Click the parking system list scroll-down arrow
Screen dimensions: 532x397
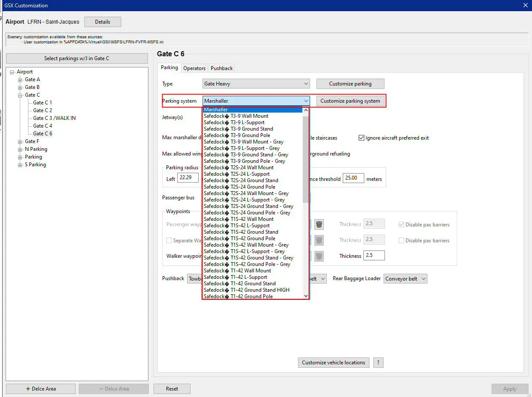[x=306, y=296]
